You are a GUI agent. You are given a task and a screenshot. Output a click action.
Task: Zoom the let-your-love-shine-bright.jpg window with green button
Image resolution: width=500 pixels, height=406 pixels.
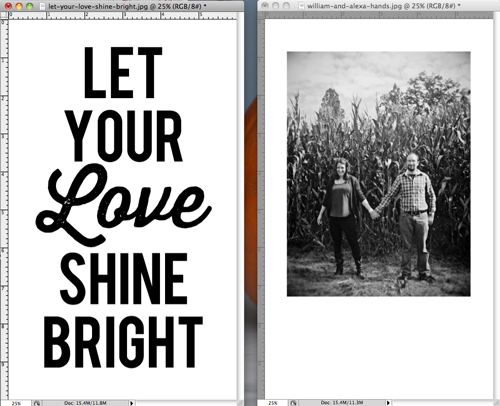(x=30, y=6)
